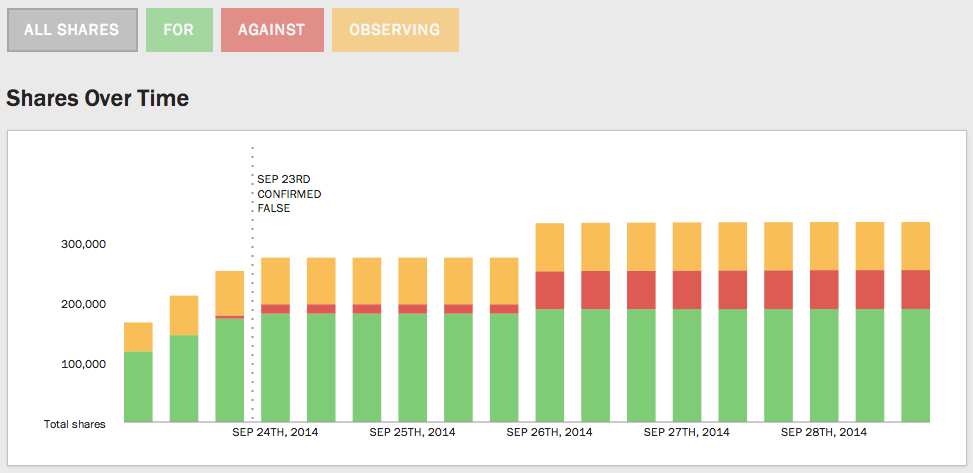
Task: Toggle the green FOR filter
Action: pos(179,30)
